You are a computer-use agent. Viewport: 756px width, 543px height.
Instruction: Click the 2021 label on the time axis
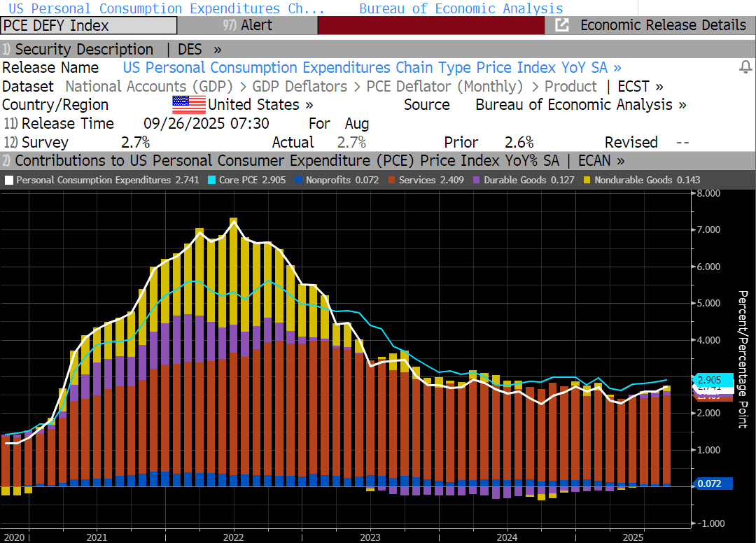point(97,537)
